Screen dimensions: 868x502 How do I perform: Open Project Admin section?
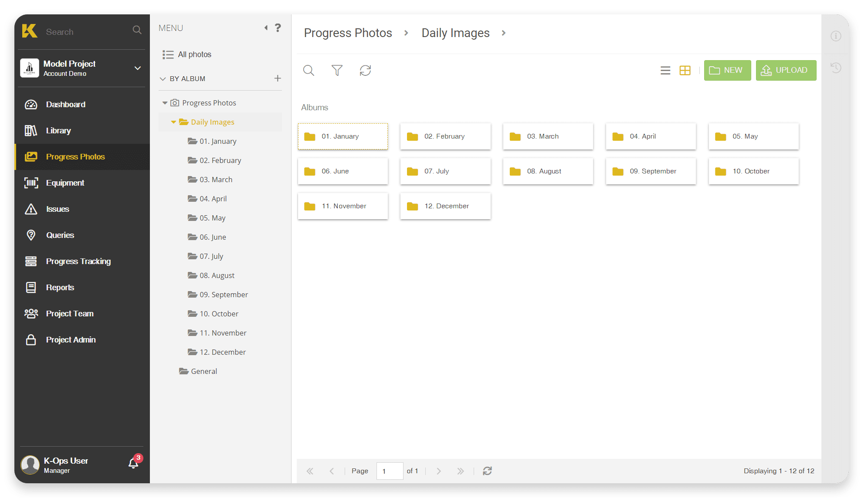pyautogui.click(x=82, y=340)
